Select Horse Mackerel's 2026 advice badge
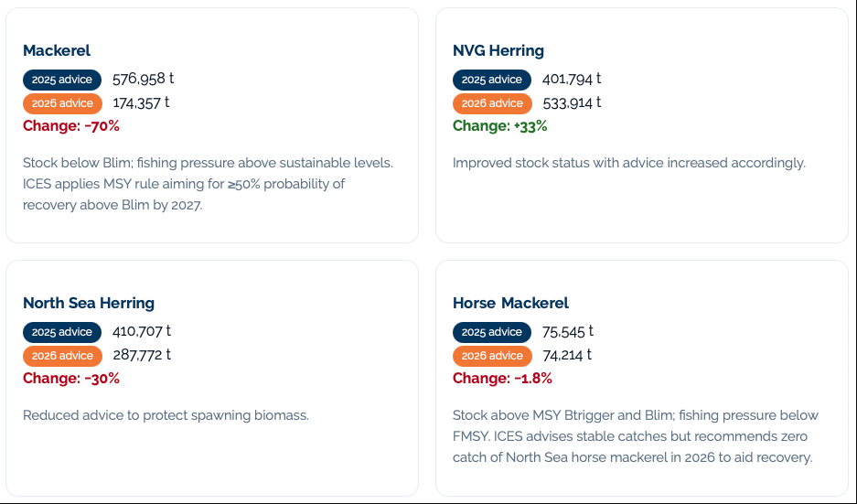 coord(492,356)
